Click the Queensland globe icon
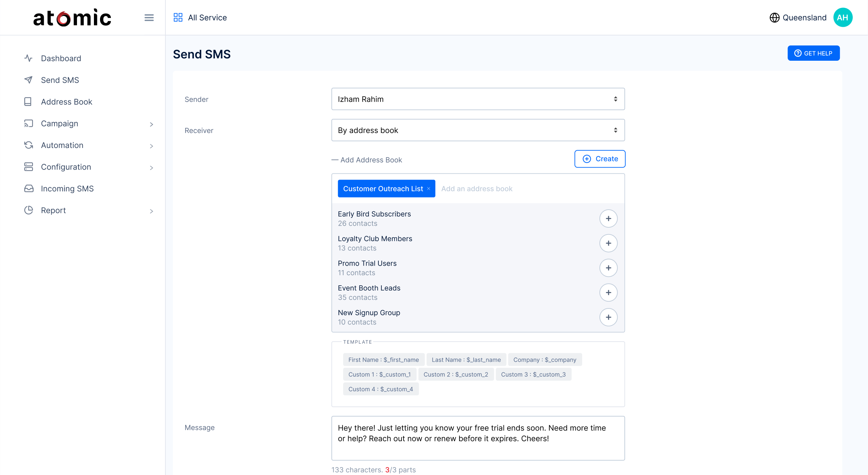Image resolution: width=868 pixels, height=475 pixels. click(774, 18)
